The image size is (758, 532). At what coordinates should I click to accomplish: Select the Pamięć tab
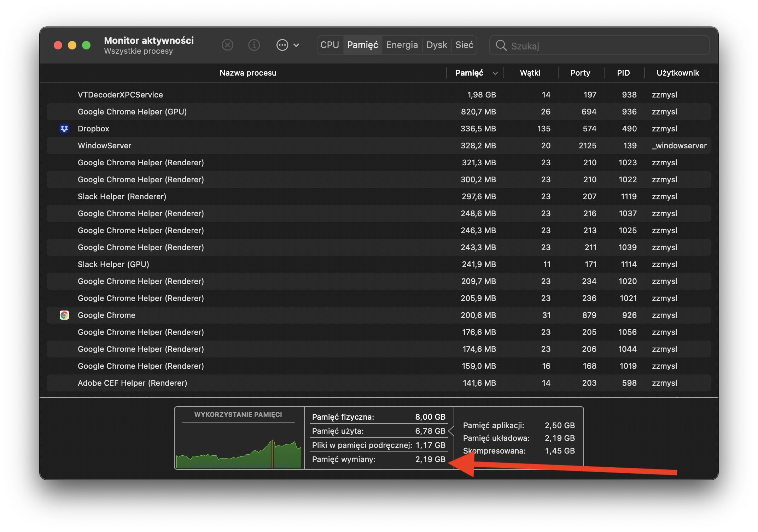(362, 45)
